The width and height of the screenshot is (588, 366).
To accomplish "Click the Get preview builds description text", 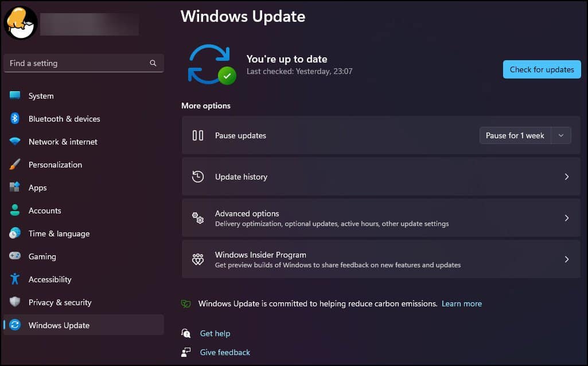I will pos(338,265).
